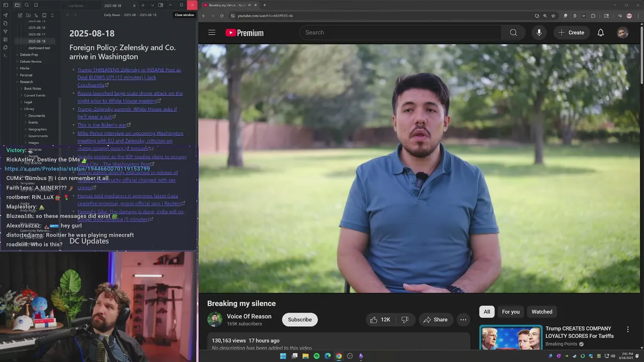Open the 2025-08-17 note
The height and width of the screenshot is (362, 644).
point(37,34)
